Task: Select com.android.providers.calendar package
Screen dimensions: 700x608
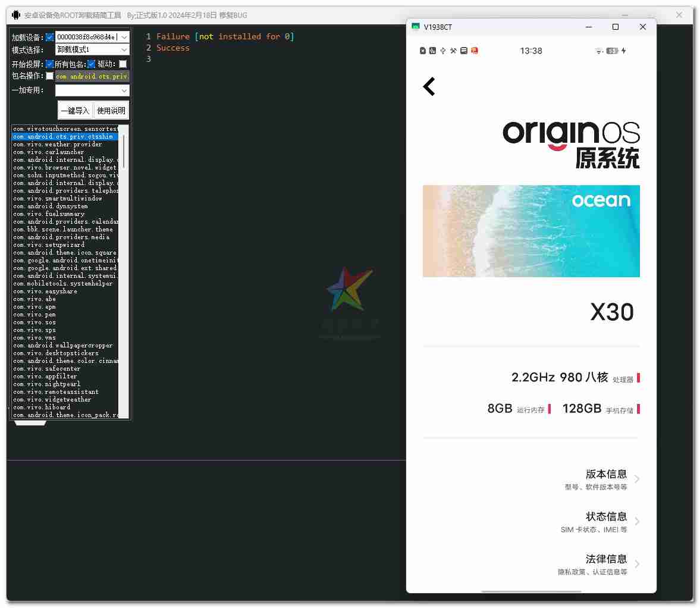Action: pos(65,221)
